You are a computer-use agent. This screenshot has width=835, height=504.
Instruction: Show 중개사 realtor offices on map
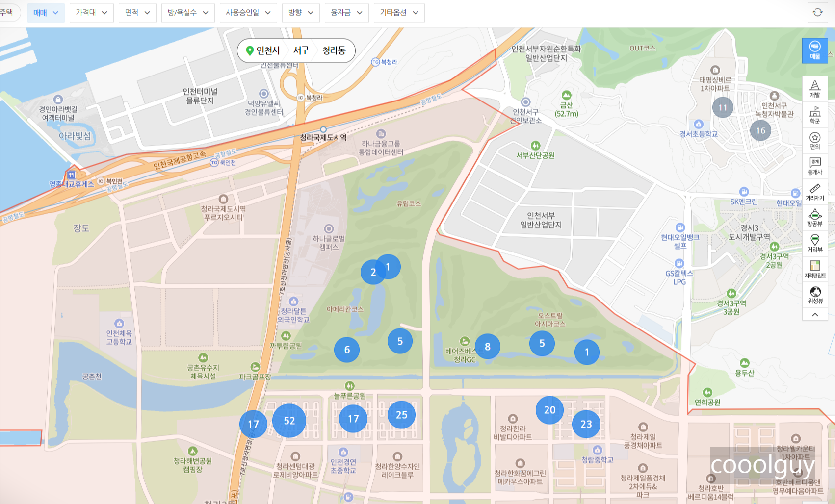(x=815, y=167)
